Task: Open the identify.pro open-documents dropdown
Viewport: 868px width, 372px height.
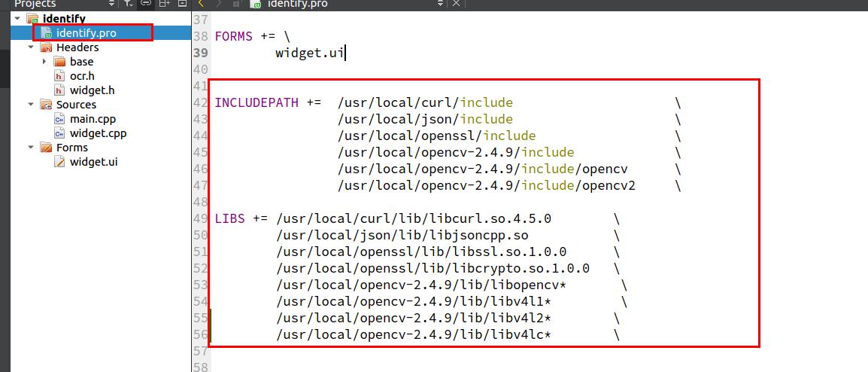Action: [x=441, y=3]
